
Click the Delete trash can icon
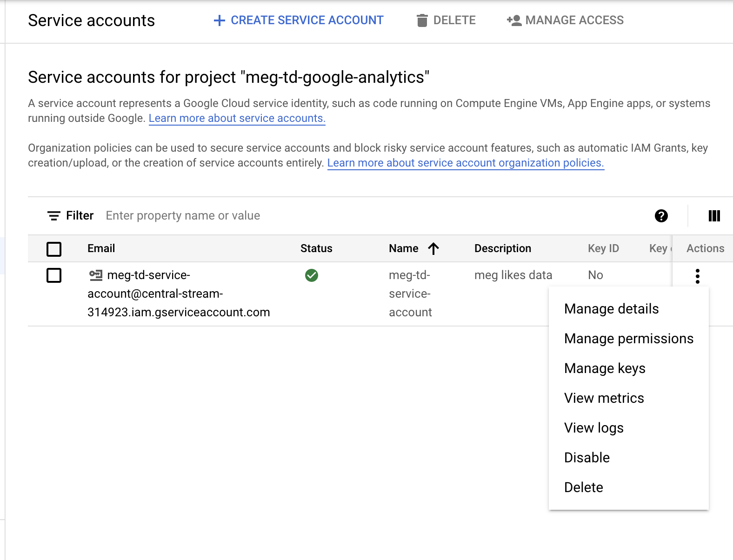pos(422,20)
